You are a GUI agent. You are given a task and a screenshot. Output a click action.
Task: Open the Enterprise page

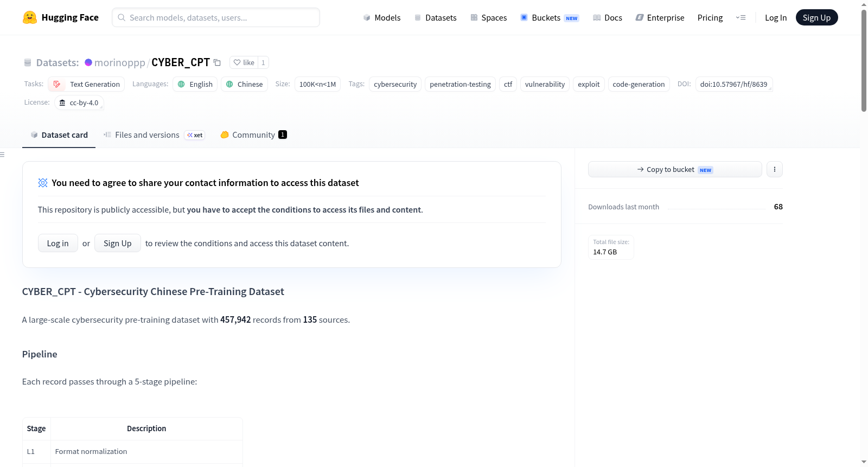pyautogui.click(x=660, y=17)
